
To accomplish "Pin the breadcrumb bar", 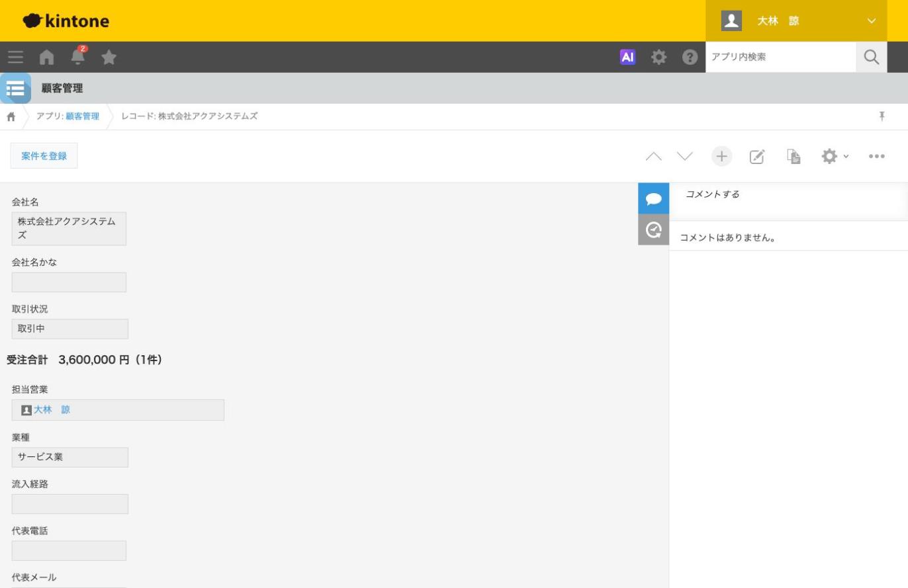I will click(882, 116).
